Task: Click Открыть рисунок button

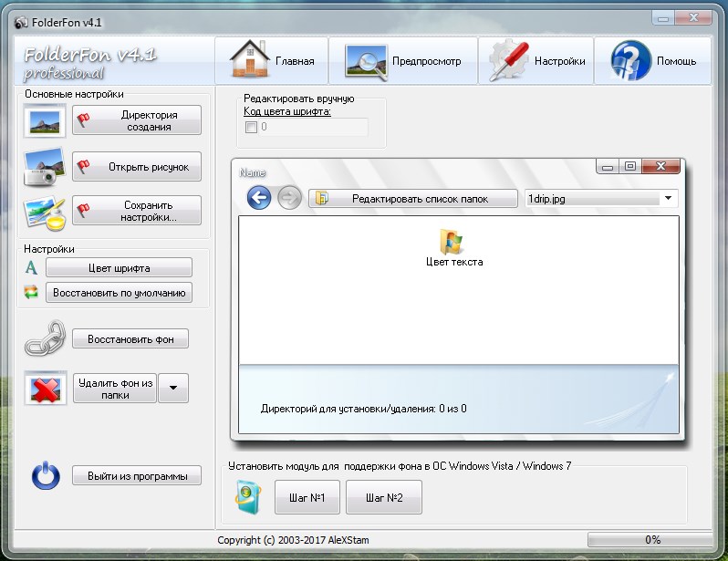Action: (137, 166)
